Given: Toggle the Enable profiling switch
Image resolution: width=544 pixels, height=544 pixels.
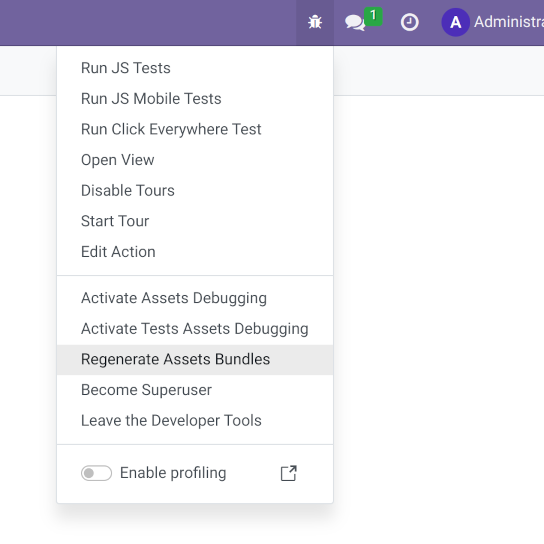Looking at the screenshot, I should coord(96,473).
